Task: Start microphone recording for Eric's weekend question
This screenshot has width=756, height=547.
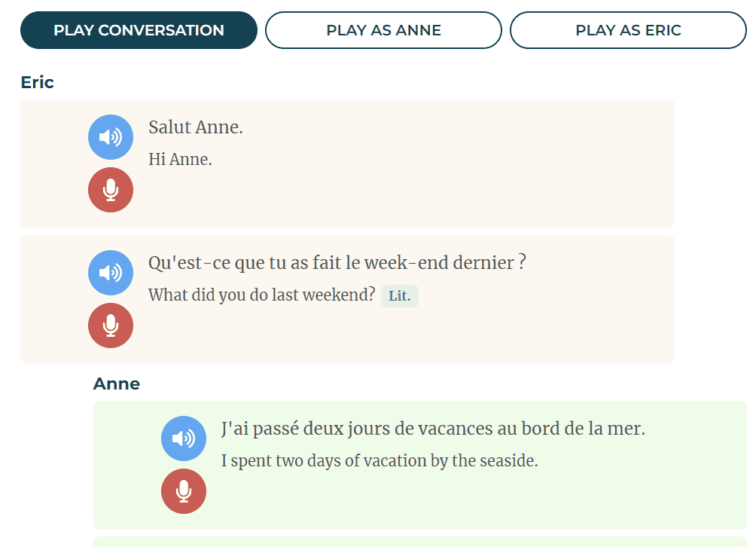Action: click(x=111, y=325)
